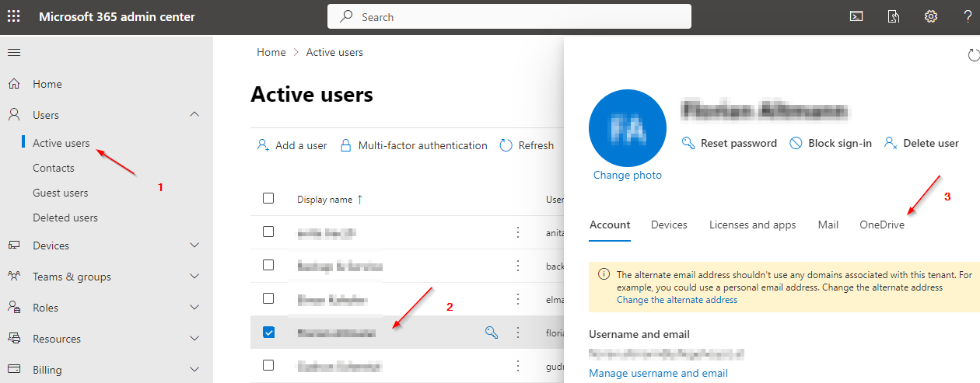Screen dimensions: 980x383
Task: Open Settings gear icon
Action: tap(930, 16)
